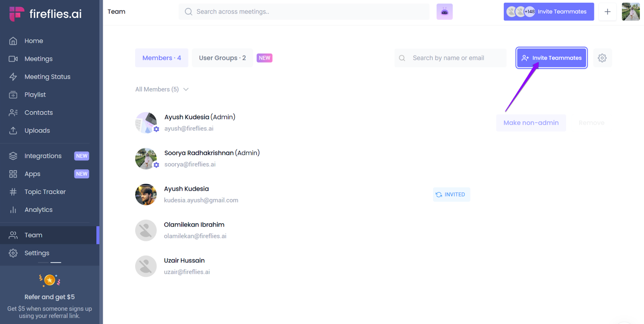The width and height of the screenshot is (644, 324).
Task: Click the member search magnifier icon
Action: 402,58
